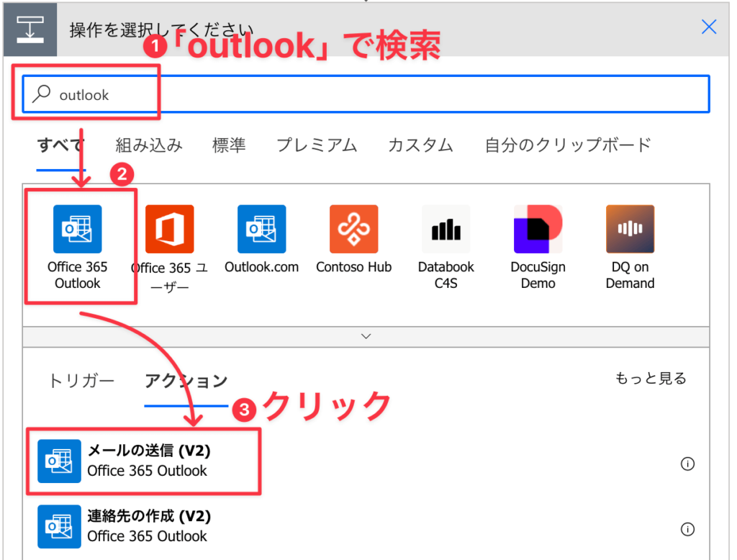Viewport: 737px width, 560px height.
Task: Click the 連絡先の作成 (V2) action icon
Action: (59, 527)
